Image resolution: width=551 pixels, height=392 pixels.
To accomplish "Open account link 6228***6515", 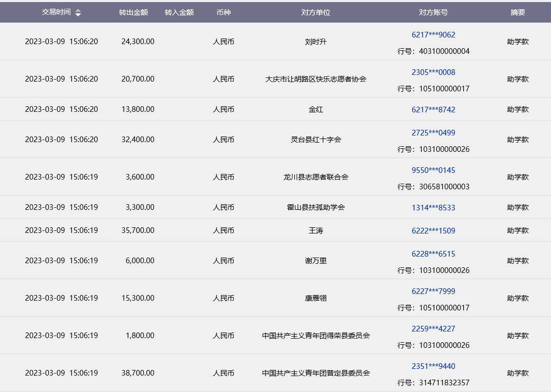I will (x=433, y=254).
